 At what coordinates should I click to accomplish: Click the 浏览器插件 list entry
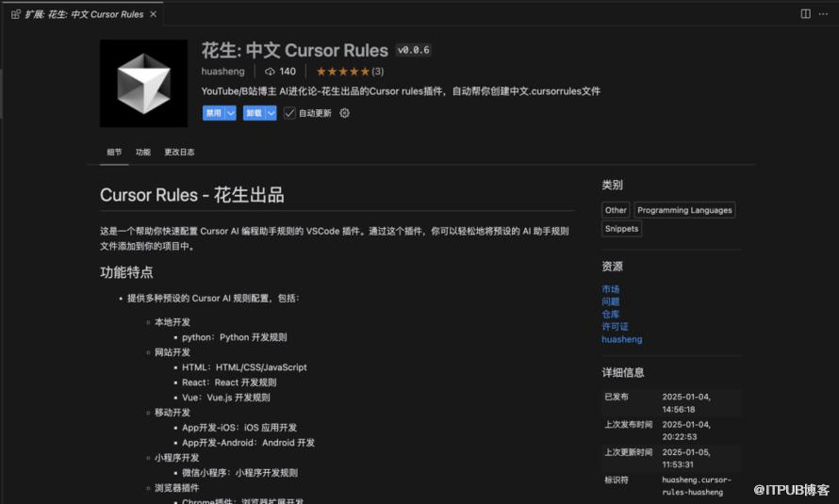tap(176, 488)
